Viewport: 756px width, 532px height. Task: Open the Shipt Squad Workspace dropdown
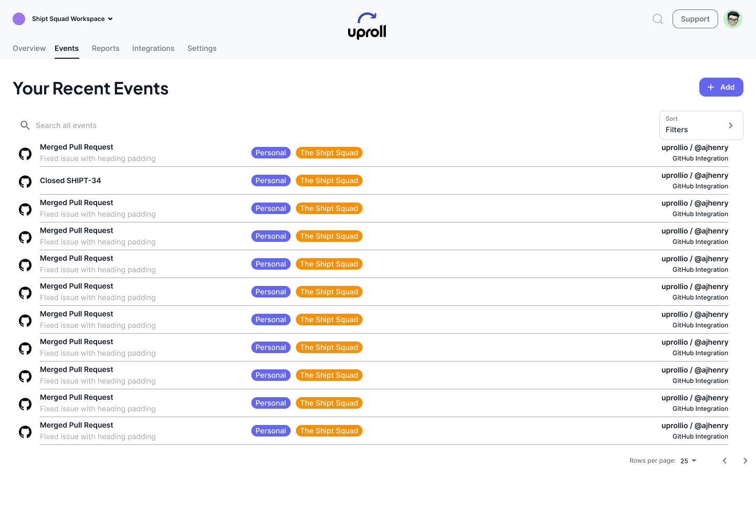72,19
